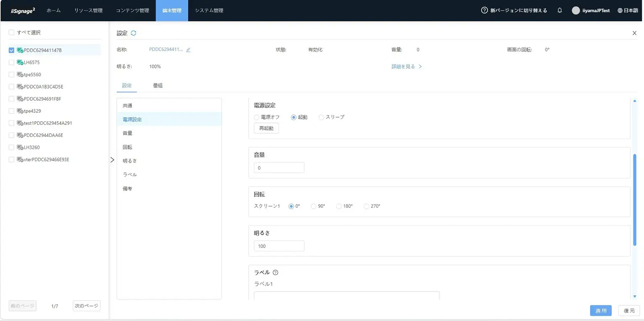Uncheck the PDDC629441147B checkbox
Viewport: 644px width, 321px height.
(x=11, y=50)
